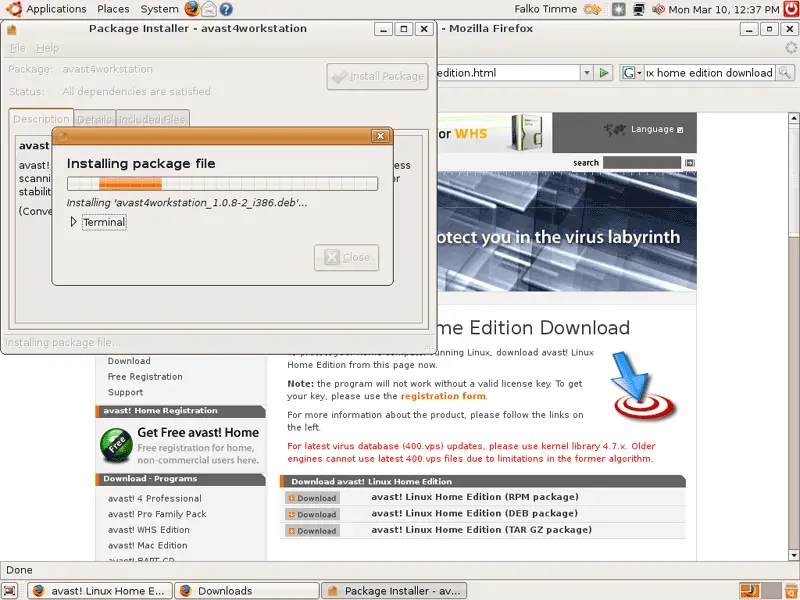
Task: Open the mail launcher icon in top panel
Action: [x=209, y=9]
